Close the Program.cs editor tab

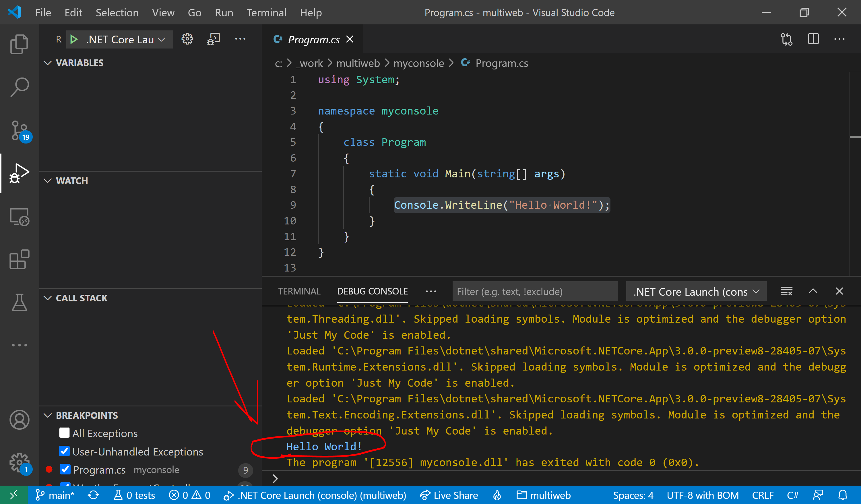pyautogui.click(x=350, y=39)
